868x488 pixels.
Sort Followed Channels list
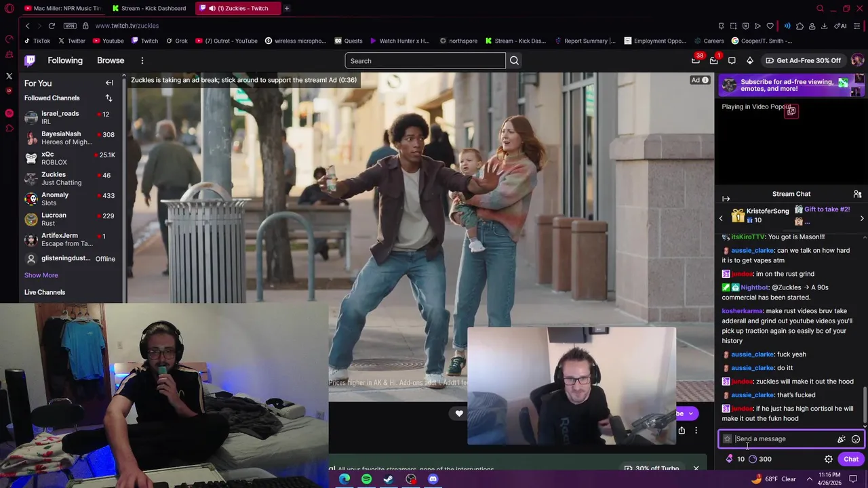[x=108, y=98]
